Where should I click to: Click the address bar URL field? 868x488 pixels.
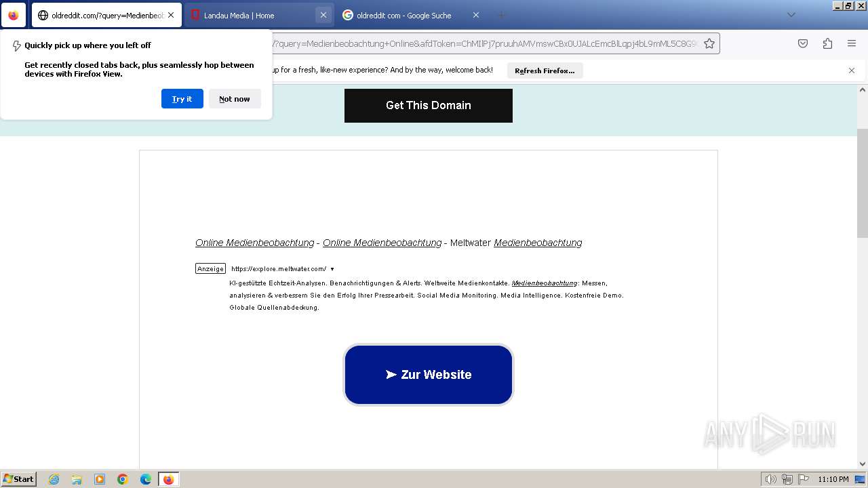pyautogui.click(x=485, y=43)
